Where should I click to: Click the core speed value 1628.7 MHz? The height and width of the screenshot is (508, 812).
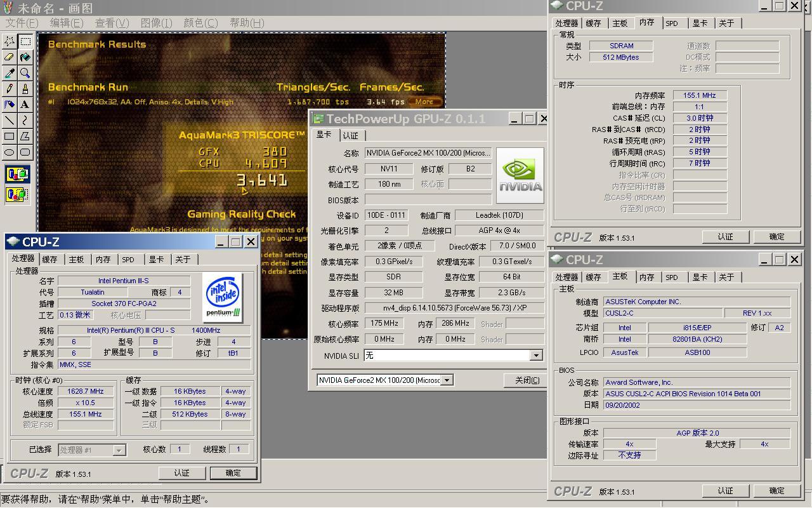click(86, 391)
